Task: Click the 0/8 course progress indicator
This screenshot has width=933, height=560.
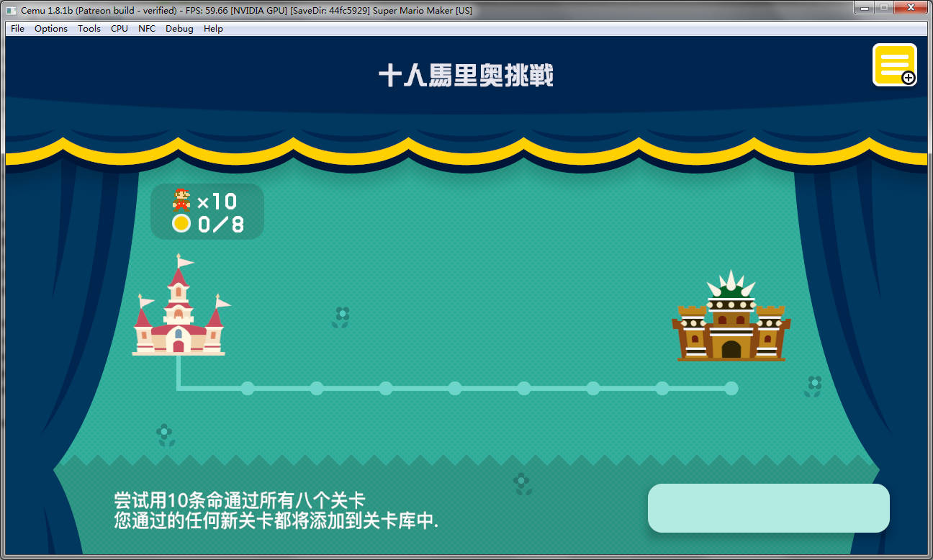Action: pos(221,225)
